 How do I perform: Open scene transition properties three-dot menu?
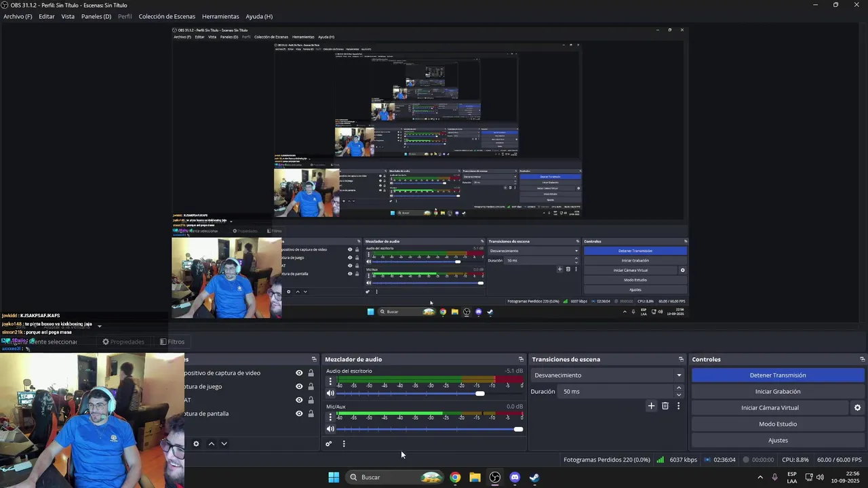pyautogui.click(x=678, y=406)
